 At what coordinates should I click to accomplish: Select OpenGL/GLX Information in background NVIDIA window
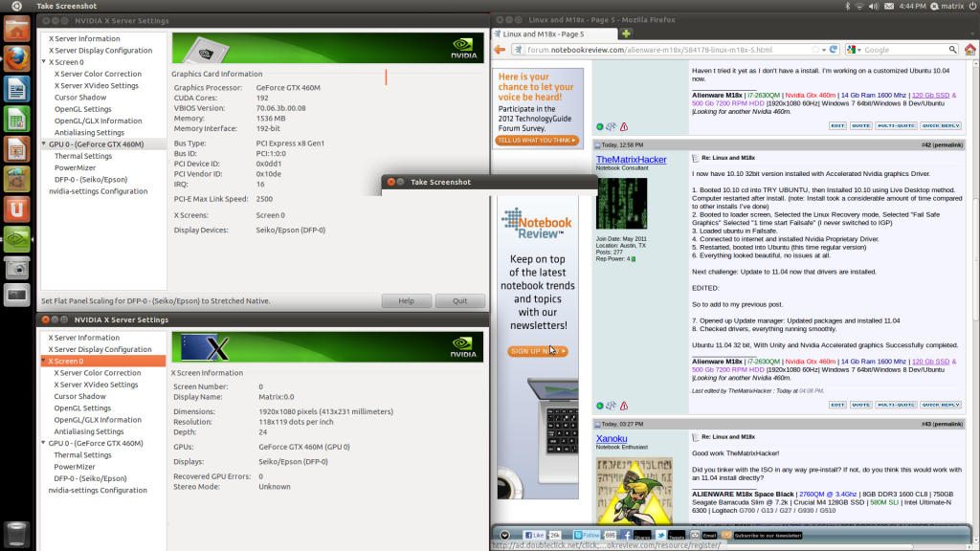98,121
